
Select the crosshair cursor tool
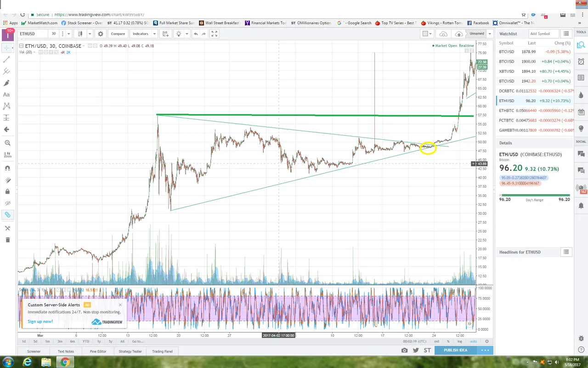(6, 47)
